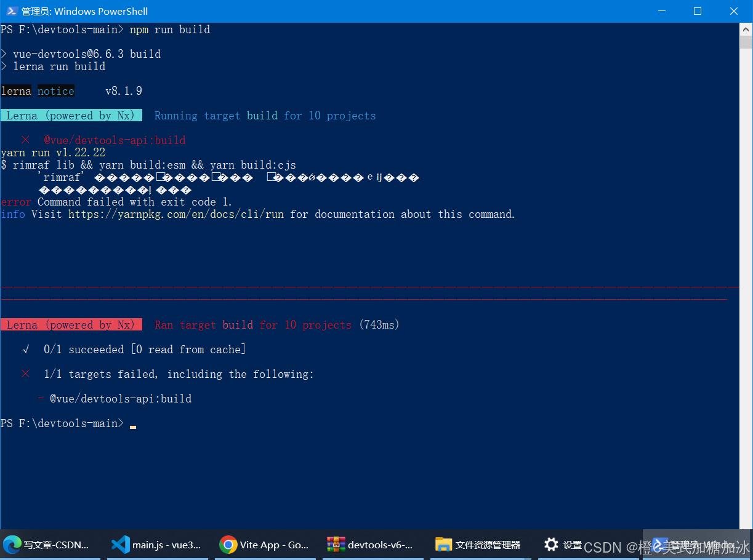Select the PowerShell window taskbar item

click(x=698, y=545)
